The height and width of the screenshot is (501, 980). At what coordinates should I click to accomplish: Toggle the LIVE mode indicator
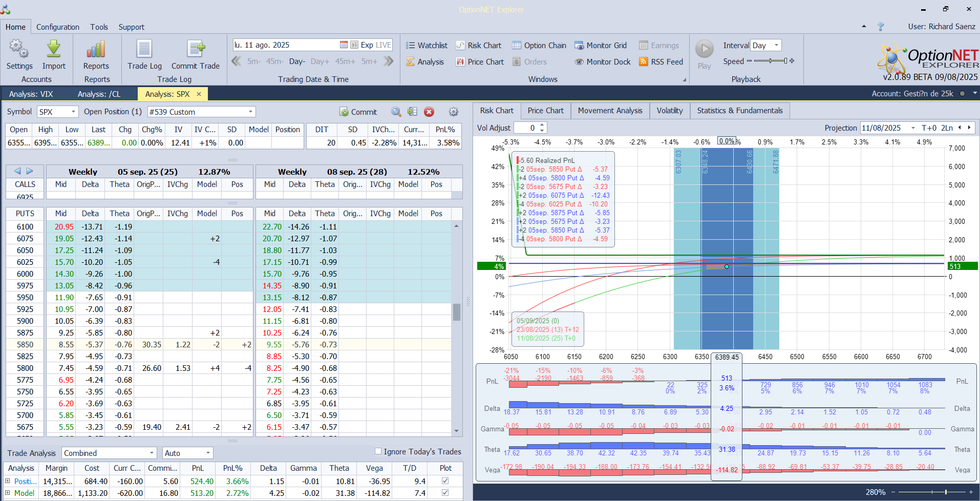pos(383,45)
